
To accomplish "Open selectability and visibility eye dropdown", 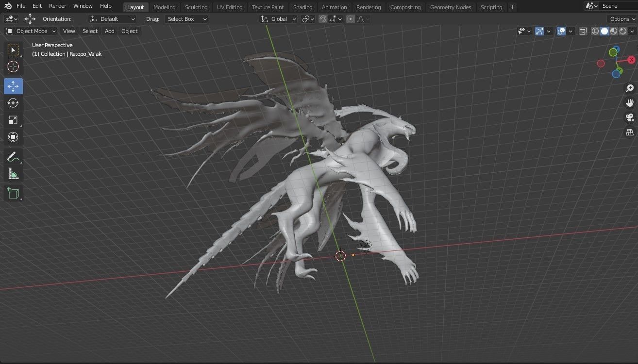I will click(x=524, y=31).
